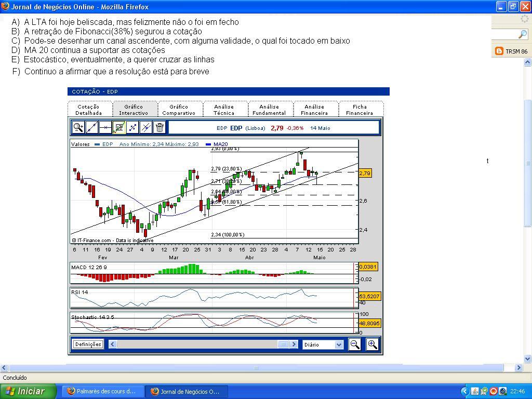Select the dashed-segment drawing tool with endpoints
Screen dimensions: 532x399
(132, 128)
